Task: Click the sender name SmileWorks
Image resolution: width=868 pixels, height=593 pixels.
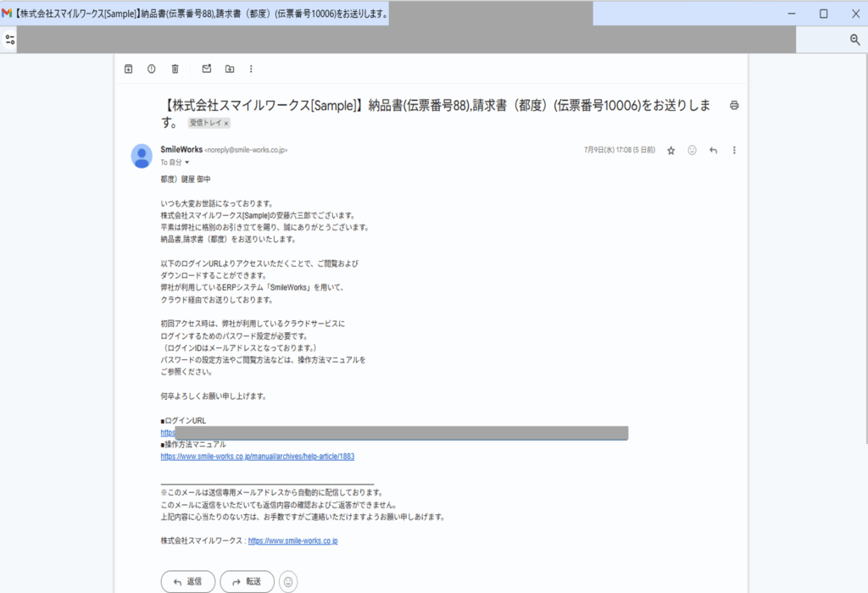Action: (181, 149)
